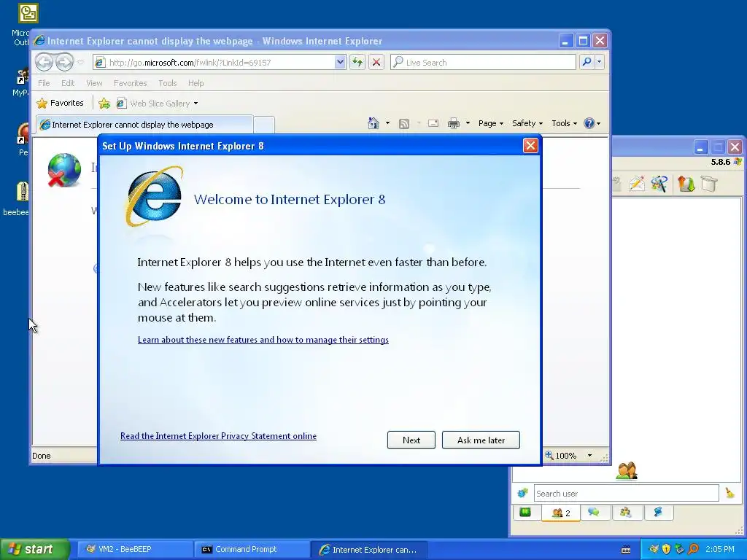Click the Next button in IE setup dialog
The width and height of the screenshot is (747, 560).
pos(411,440)
